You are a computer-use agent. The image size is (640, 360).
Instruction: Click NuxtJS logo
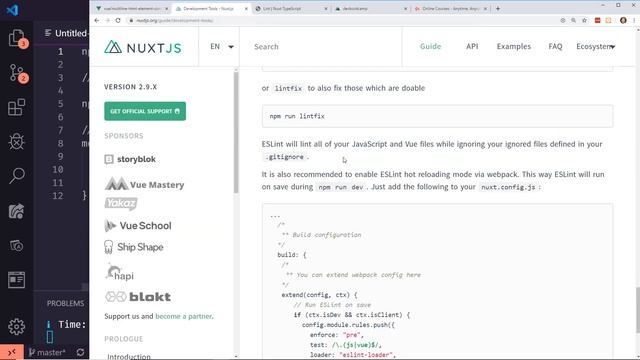pyautogui.click(x=142, y=47)
